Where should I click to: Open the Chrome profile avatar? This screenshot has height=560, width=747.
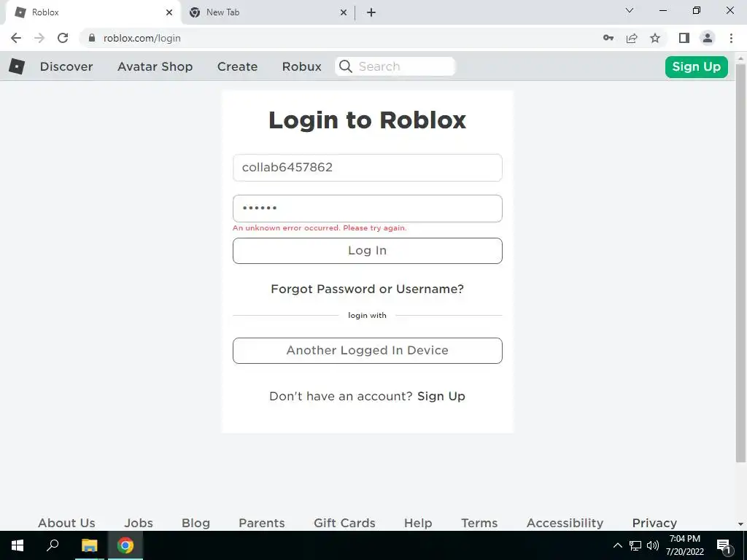click(708, 38)
